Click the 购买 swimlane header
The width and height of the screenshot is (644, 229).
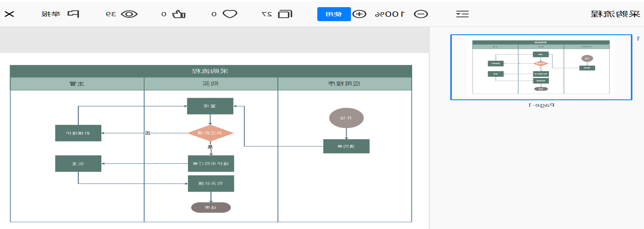click(211, 84)
